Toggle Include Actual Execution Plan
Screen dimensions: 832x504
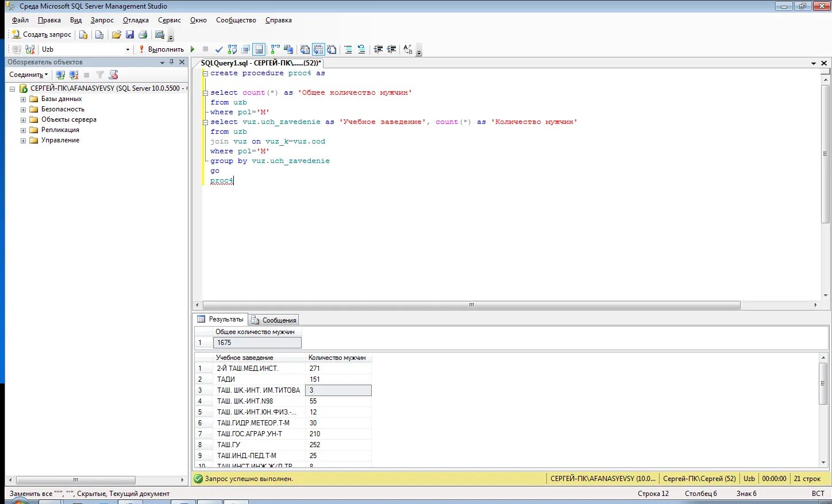pos(275,49)
